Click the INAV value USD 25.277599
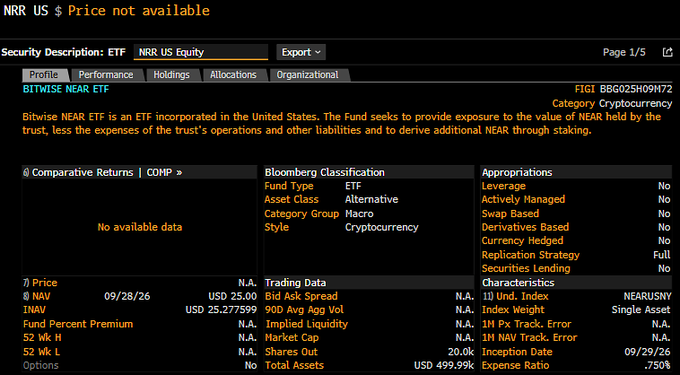The image size is (680, 375). (221, 310)
